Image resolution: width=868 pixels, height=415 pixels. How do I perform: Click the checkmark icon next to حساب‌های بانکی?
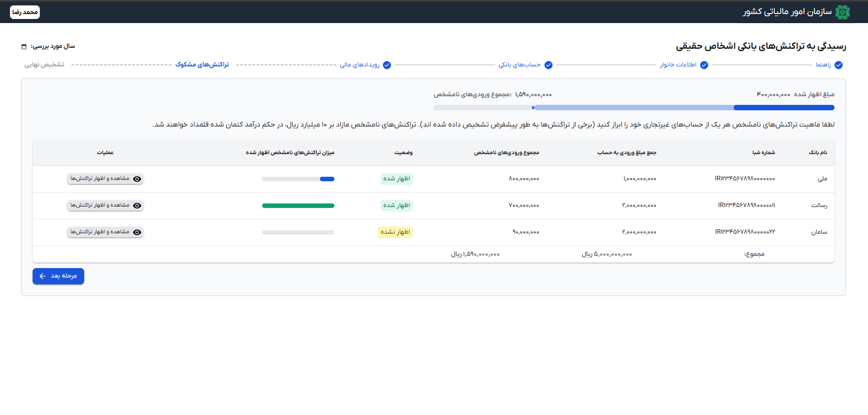point(548,65)
